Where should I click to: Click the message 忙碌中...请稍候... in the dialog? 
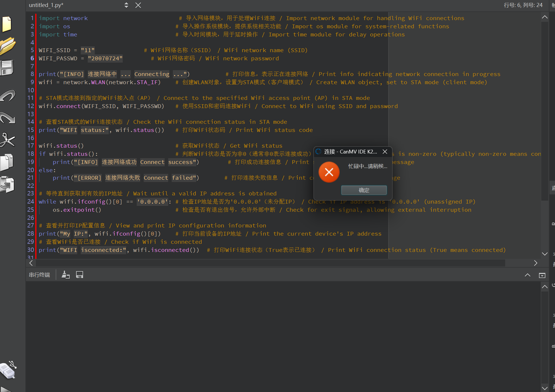coord(368,166)
